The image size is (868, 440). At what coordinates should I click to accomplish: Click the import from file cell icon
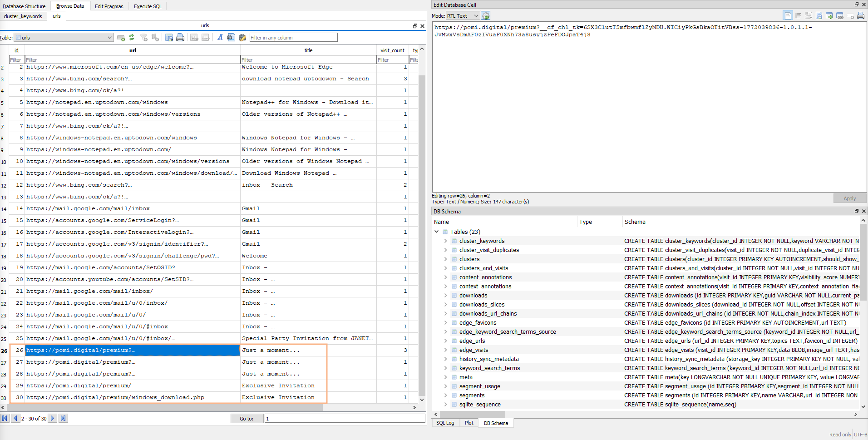[809, 16]
